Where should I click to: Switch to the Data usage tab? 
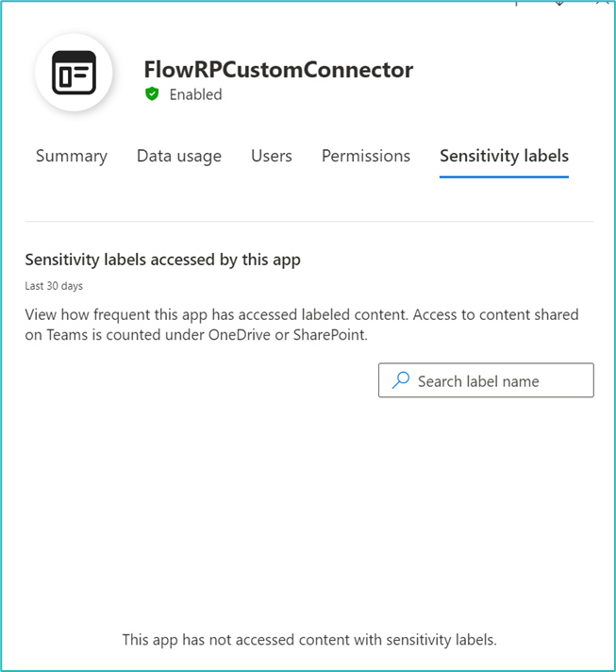tap(179, 157)
